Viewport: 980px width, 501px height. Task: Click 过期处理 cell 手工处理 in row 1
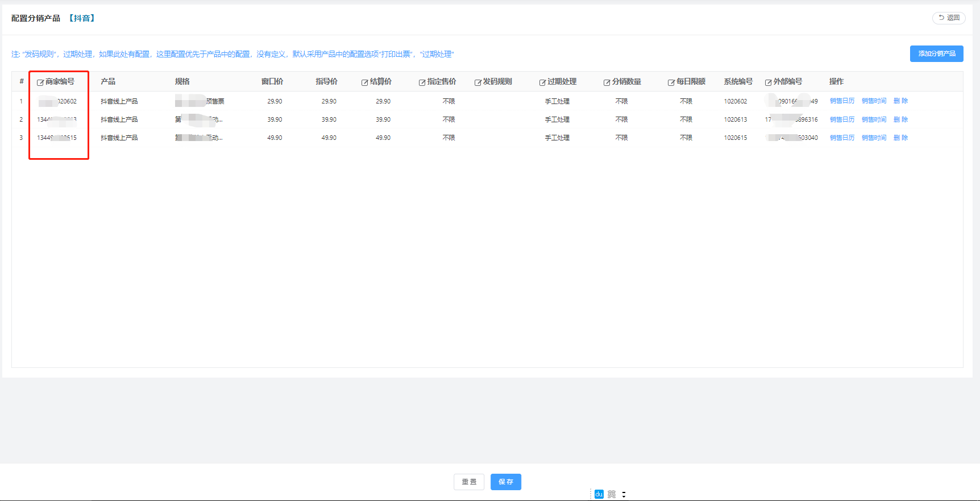pos(557,101)
